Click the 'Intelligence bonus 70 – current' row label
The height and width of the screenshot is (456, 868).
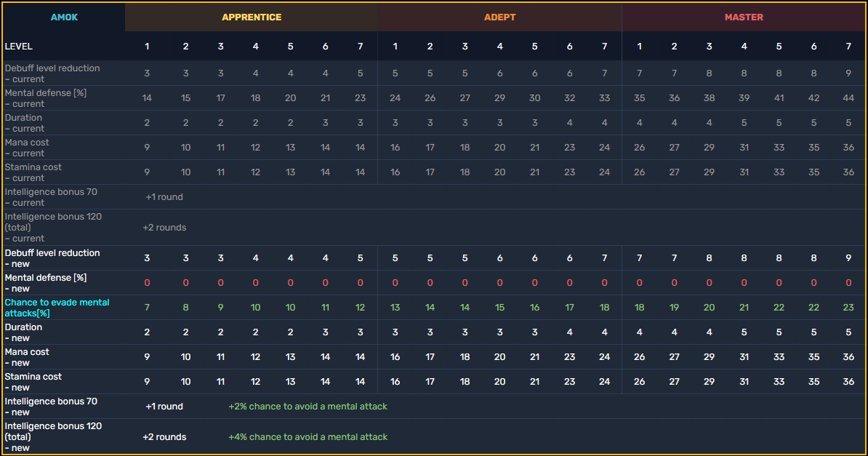click(x=51, y=197)
